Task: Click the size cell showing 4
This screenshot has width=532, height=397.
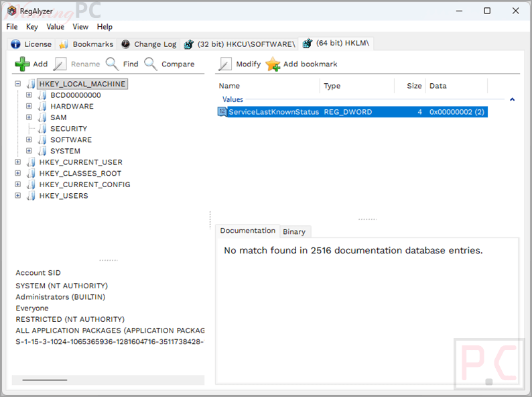Action: click(x=419, y=112)
